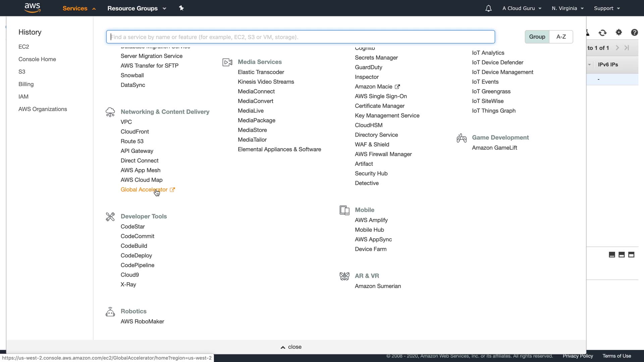
Task: Expand the Resource Groups dropdown
Action: [137, 8]
